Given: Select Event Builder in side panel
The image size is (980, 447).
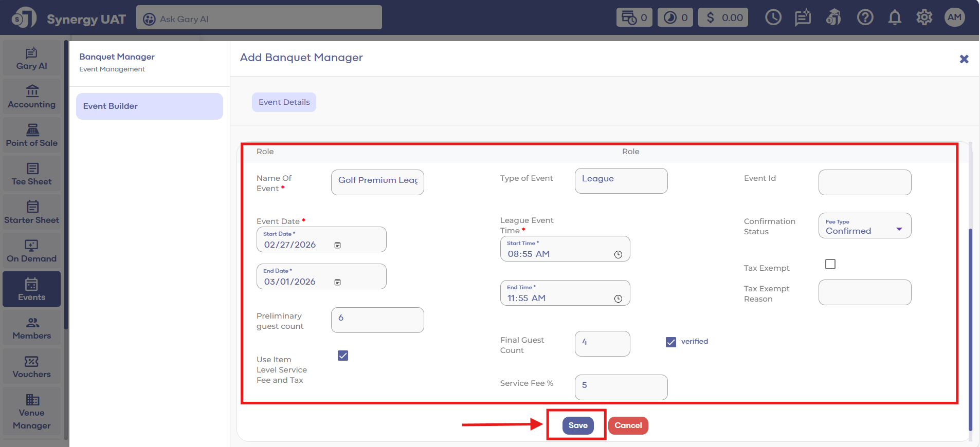Looking at the screenshot, I should [149, 106].
